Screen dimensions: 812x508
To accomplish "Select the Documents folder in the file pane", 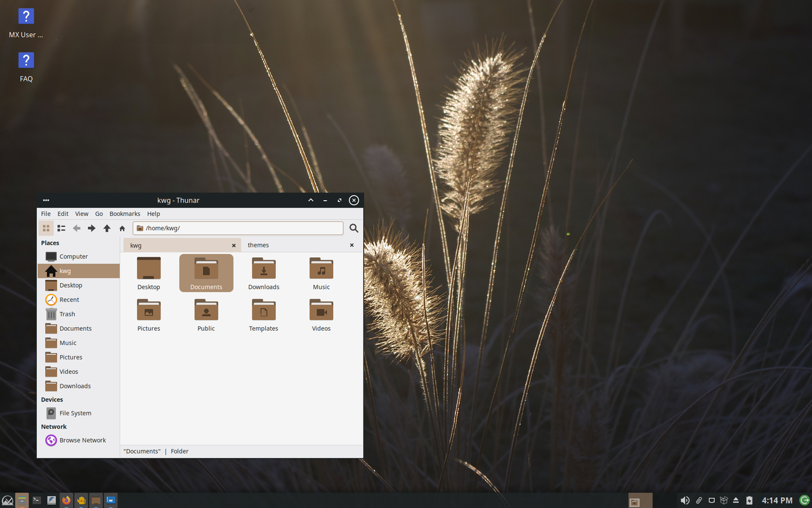I will 206,272.
